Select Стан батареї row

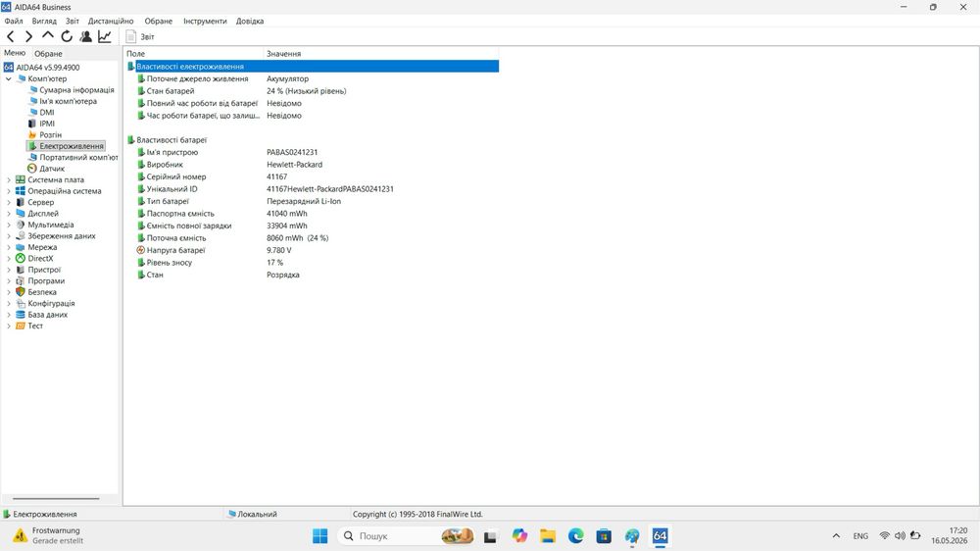(x=312, y=91)
